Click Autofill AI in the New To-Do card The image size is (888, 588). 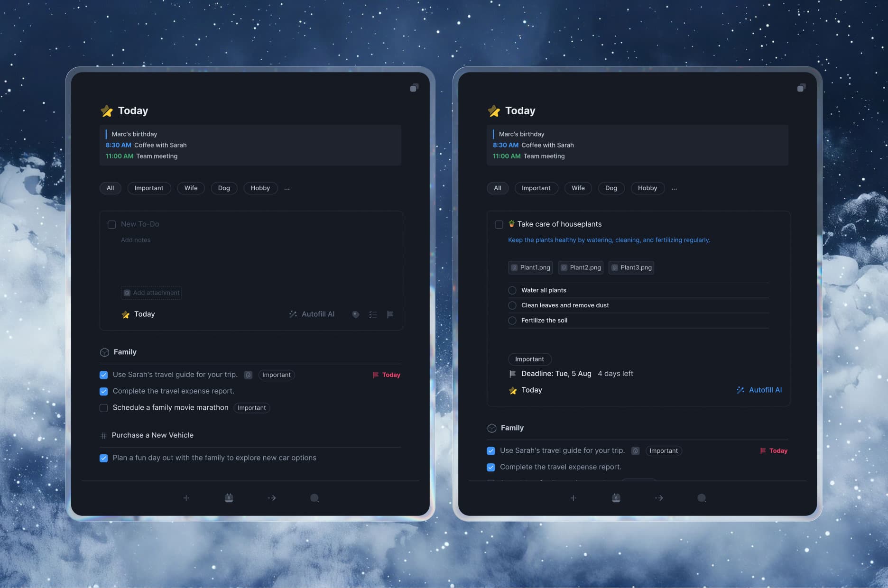312,314
